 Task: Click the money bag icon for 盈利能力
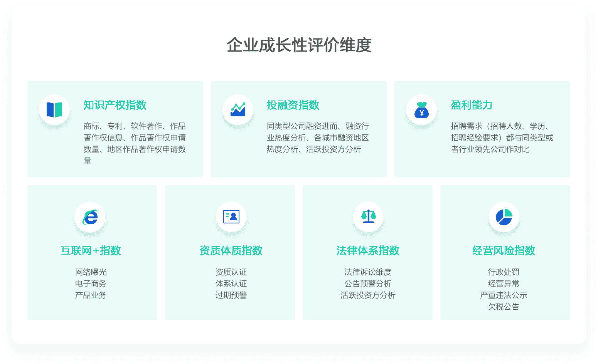(421, 110)
